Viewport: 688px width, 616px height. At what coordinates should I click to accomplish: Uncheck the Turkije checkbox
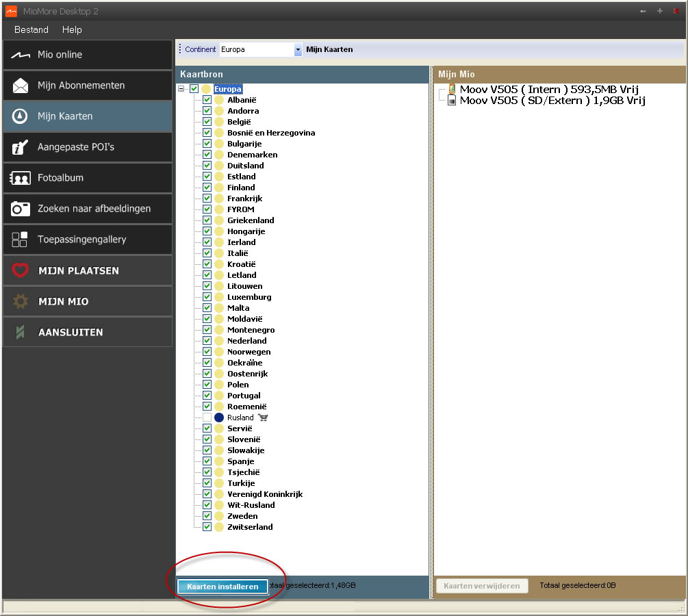207,483
